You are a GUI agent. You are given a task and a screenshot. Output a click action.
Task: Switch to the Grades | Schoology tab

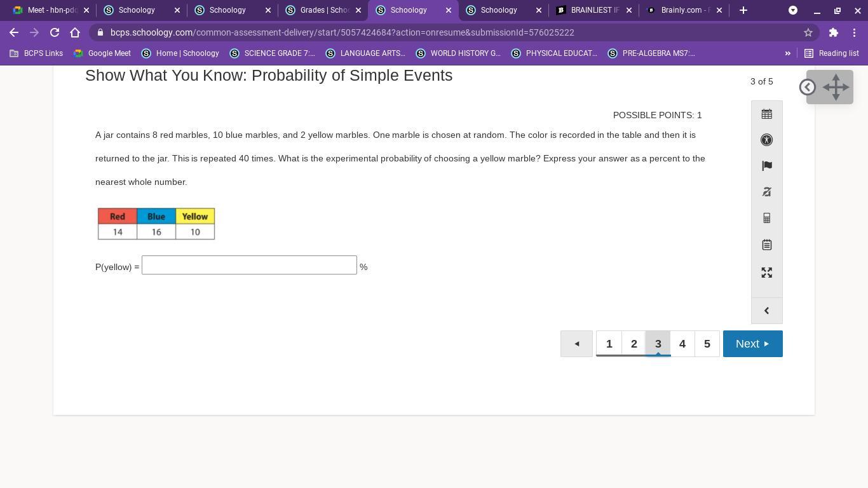tap(322, 10)
